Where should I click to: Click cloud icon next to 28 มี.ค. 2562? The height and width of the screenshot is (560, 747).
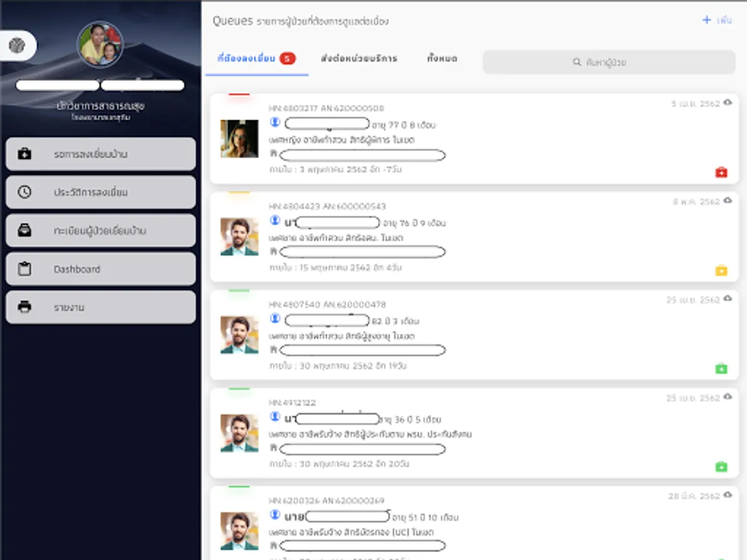pyautogui.click(x=728, y=496)
